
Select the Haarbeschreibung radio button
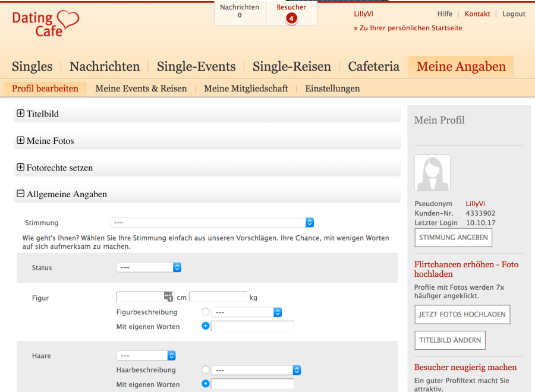pyautogui.click(x=206, y=370)
